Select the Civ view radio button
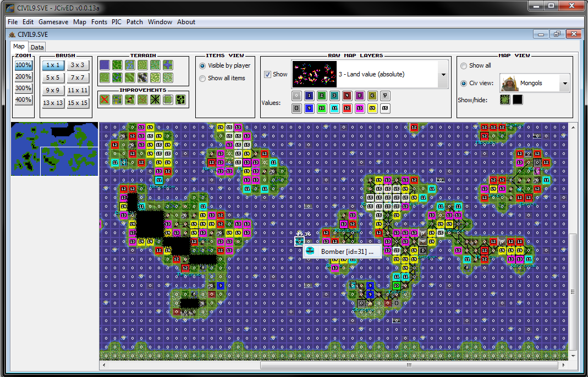 (x=464, y=84)
